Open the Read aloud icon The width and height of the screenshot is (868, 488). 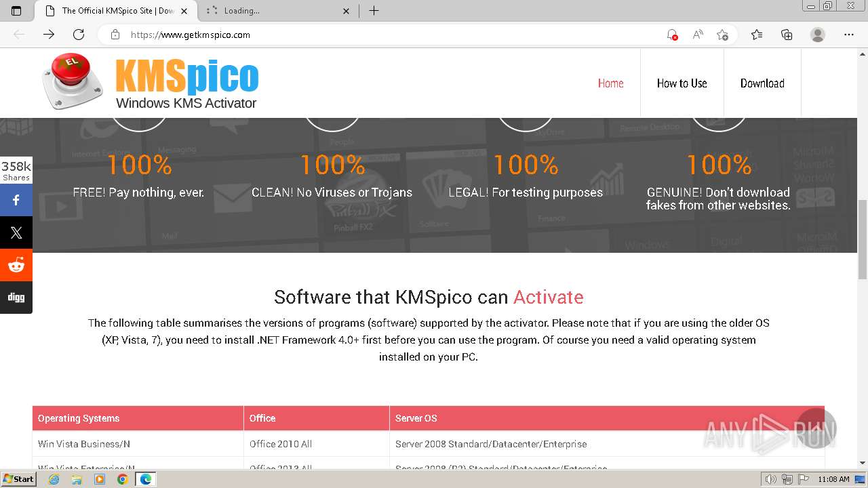click(697, 35)
